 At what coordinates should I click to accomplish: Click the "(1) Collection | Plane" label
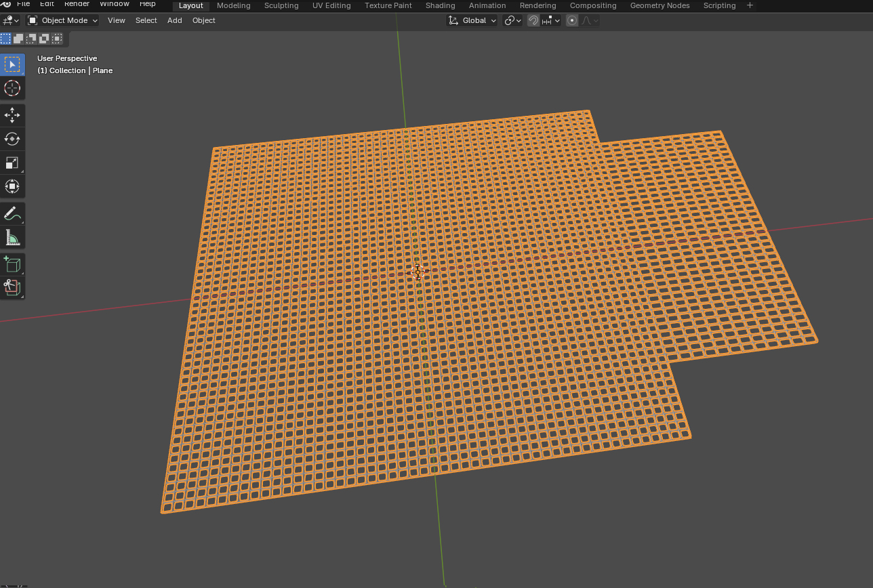[x=75, y=70]
